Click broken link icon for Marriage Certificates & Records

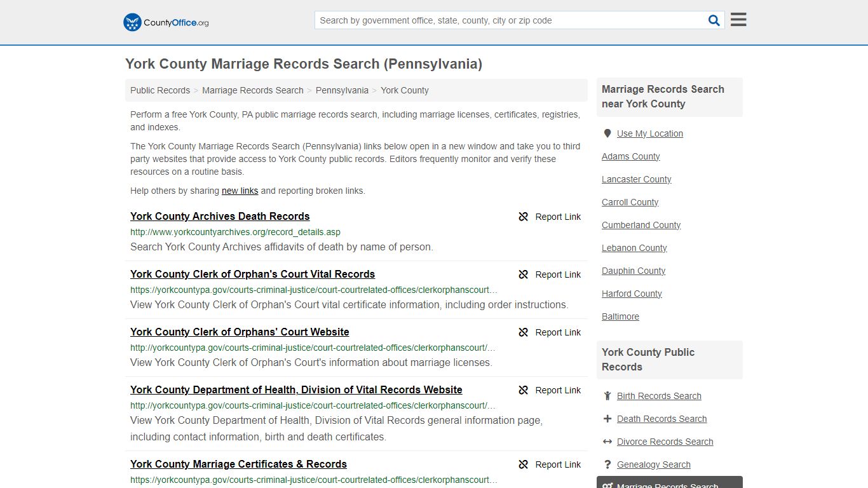point(524,464)
